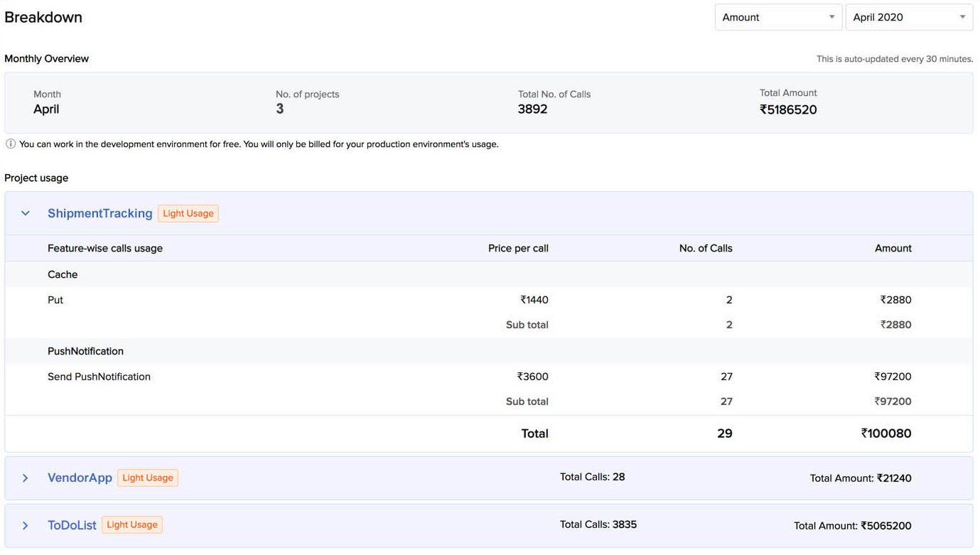Click the ToDoList project name
Image resolution: width=980 pixels, height=555 pixels.
click(x=72, y=524)
